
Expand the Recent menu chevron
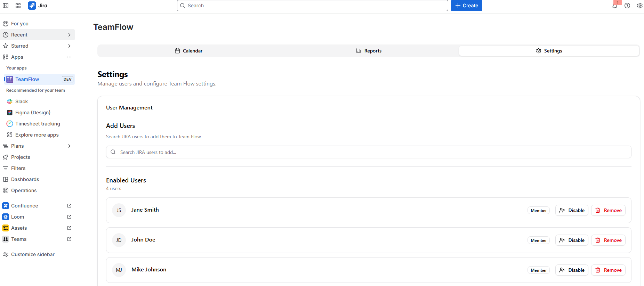point(69,35)
